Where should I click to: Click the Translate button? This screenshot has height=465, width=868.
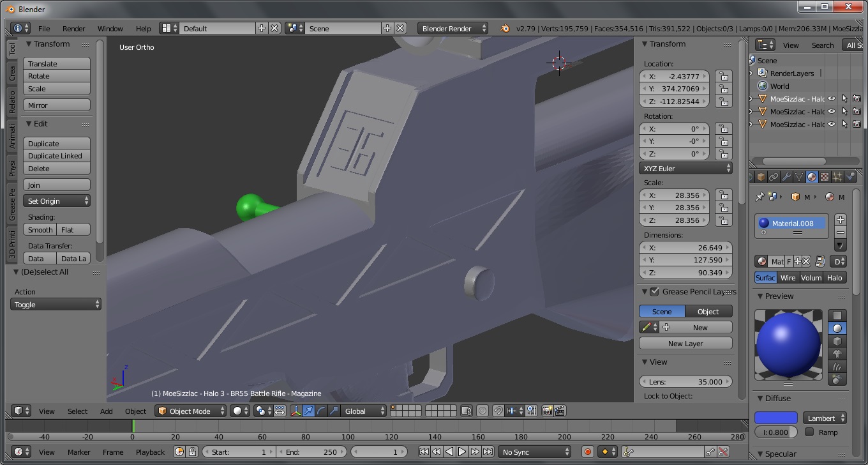pyautogui.click(x=57, y=64)
